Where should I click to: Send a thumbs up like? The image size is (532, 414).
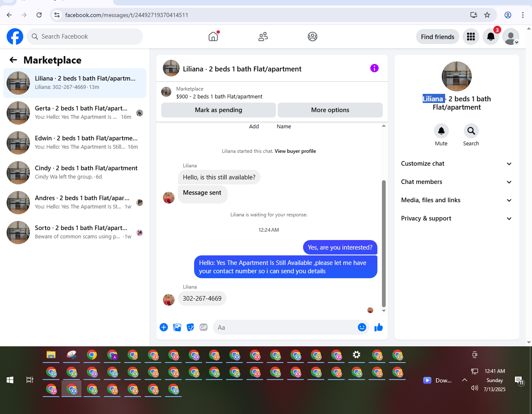pyautogui.click(x=379, y=327)
